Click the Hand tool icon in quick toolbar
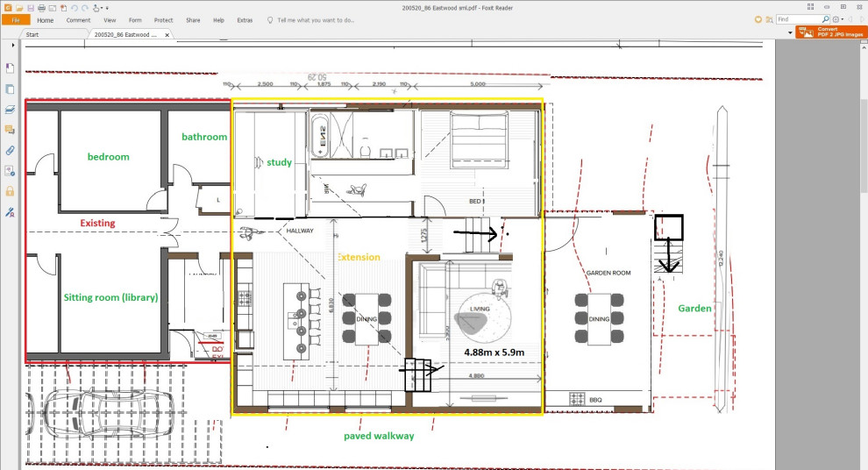The height and width of the screenshot is (470, 868). point(96,8)
